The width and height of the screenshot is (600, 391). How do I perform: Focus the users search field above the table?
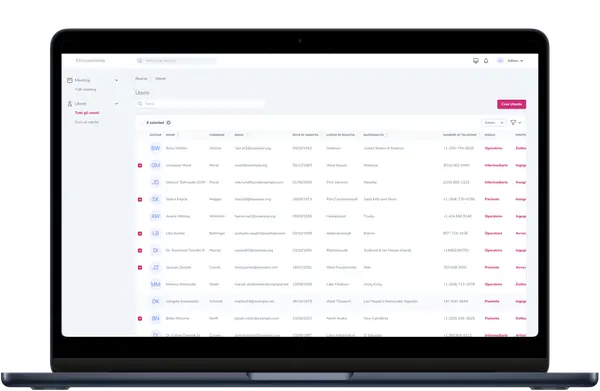click(200, 104)
